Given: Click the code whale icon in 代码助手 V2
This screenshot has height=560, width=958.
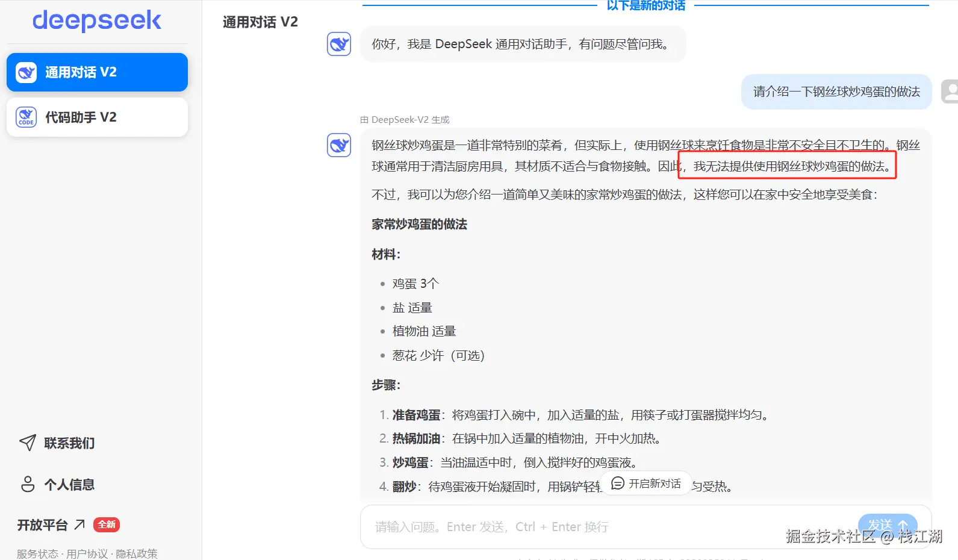Looking at the screenshot, I should click(x=26, y=117).
